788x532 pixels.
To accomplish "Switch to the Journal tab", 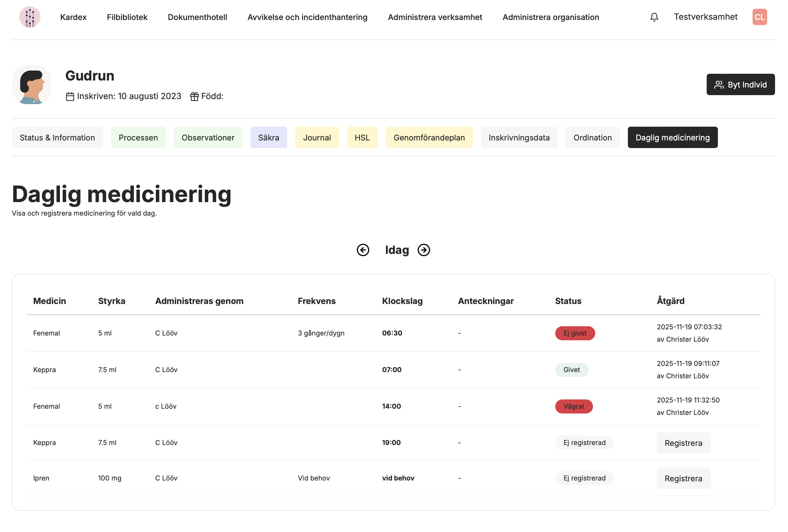I will click(317, 138).
